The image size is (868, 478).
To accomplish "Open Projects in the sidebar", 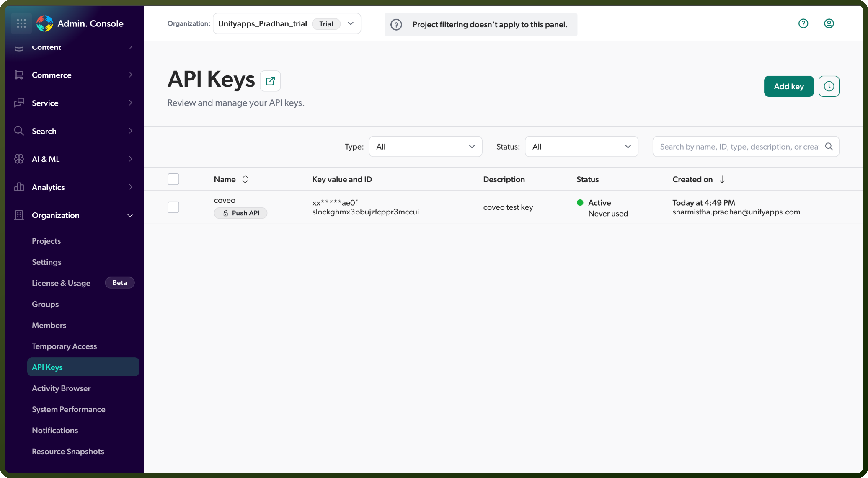I will tap(46, 241).
